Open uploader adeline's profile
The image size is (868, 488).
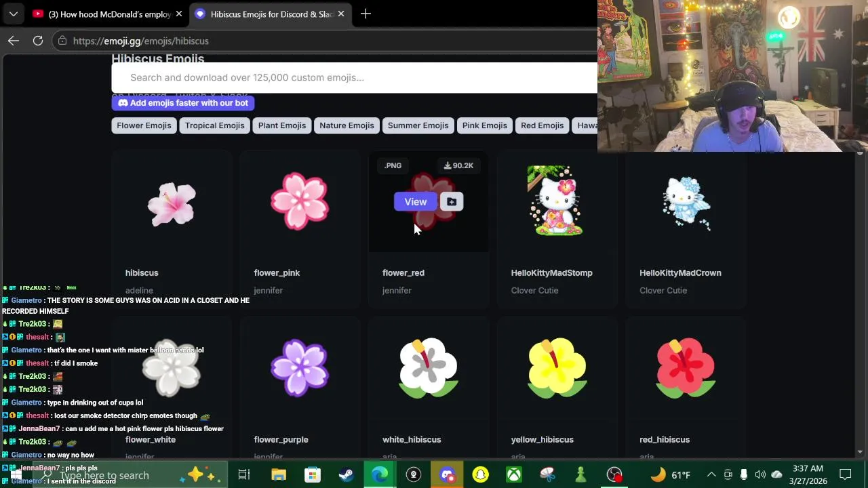pyautogui.click(x=139, y=290)
